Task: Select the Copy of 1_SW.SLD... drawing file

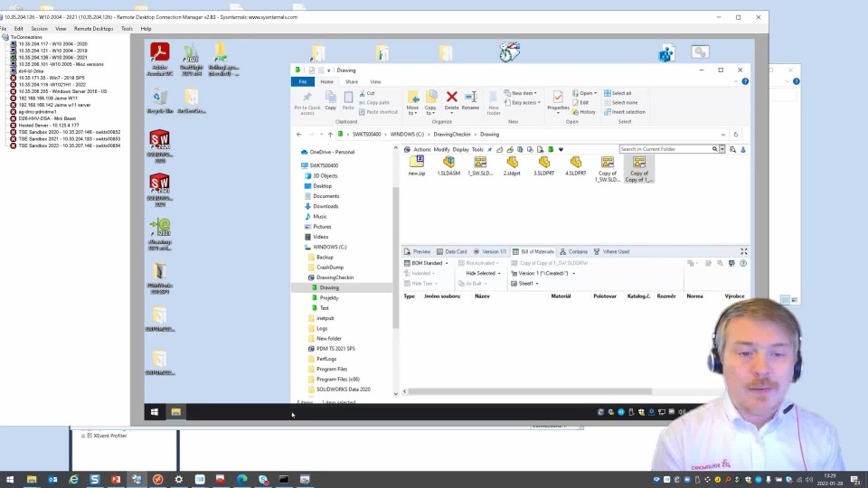Action: tap(608, 169)
